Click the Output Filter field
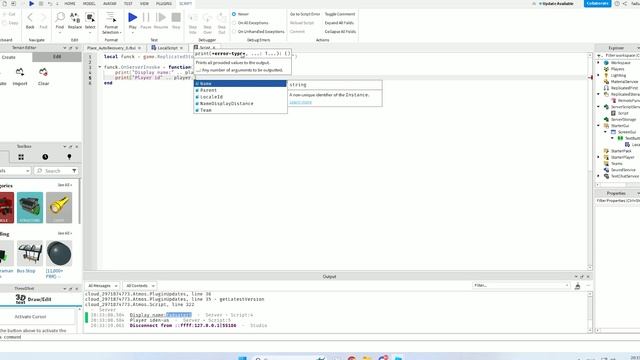Viewport: 640px width, 360px height. (x=520, y=285)
